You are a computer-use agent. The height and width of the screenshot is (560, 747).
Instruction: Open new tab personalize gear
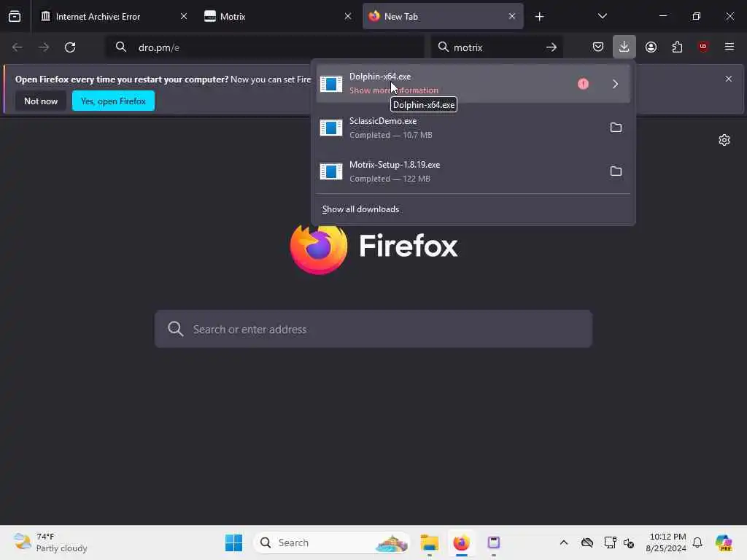724,140
